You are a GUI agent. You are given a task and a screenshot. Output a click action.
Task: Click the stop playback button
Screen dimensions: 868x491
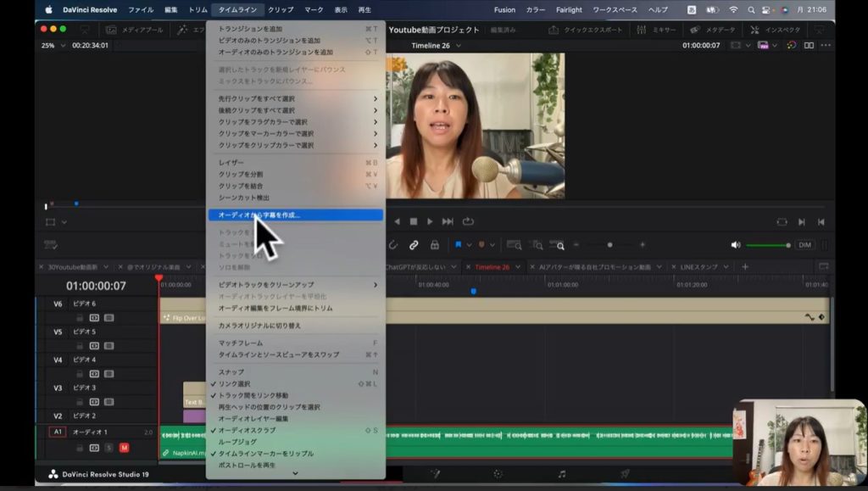[x=414, y=221]
